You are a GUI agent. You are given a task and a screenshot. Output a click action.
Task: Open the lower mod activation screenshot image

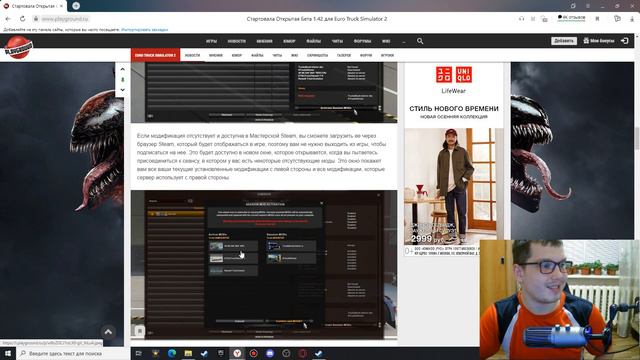[264, 264]
